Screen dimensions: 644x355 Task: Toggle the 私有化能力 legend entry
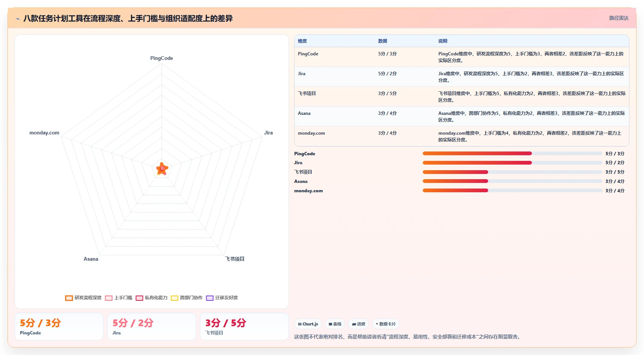[152, 298]
